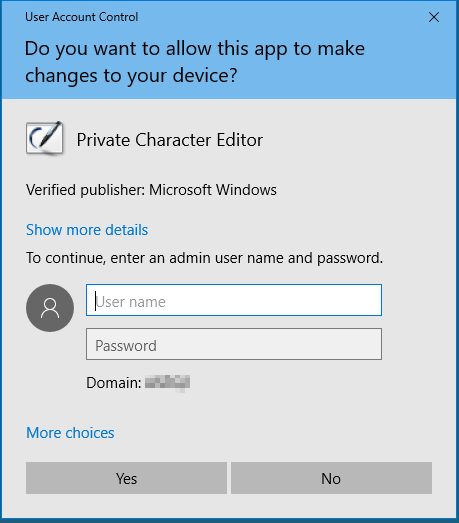Viewport: 459px width, 523px height.
Task: Select the Password input field
Action: click(x=234, y=344)
